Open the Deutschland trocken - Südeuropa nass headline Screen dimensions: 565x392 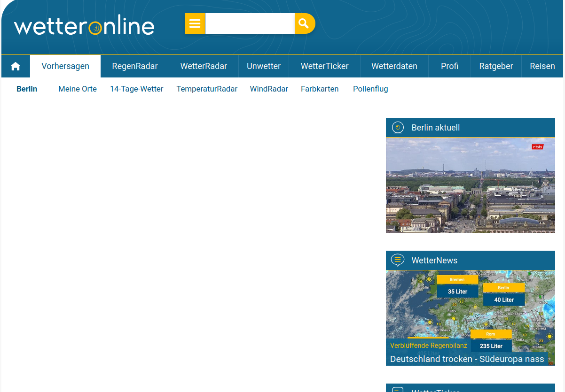click(467, 359)
